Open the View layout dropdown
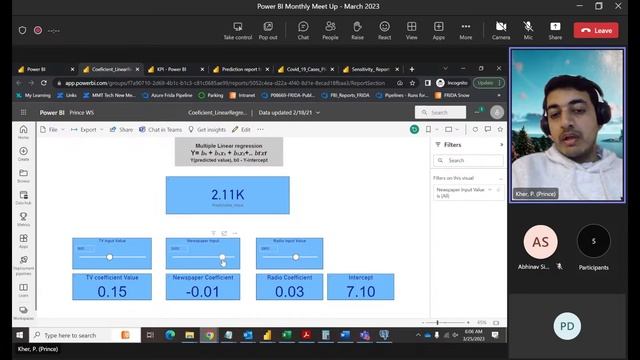This screenshot has width=640, height=360. [x=452, y=129]
